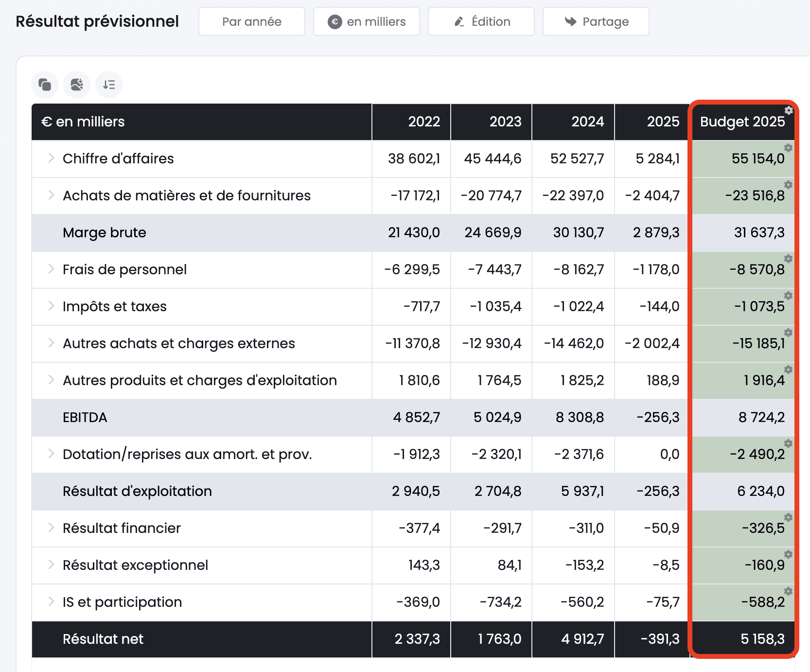
Task: Expand the Impôts et taxes row
Action: (x=51, y=306)
